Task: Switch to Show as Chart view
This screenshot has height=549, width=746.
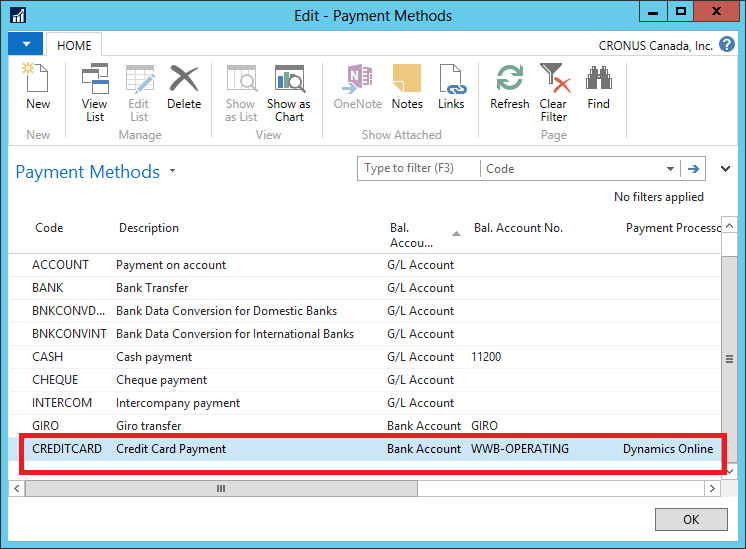Action: [x=289, y=93]
